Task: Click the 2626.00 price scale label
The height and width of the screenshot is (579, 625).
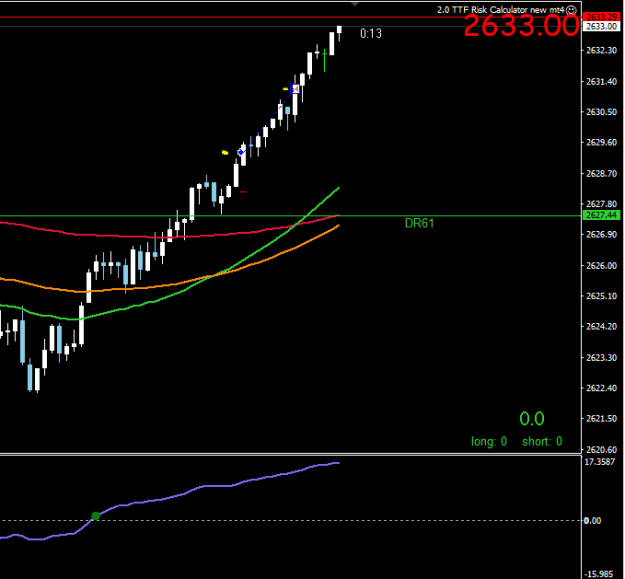Action: [x=601, y=265]
